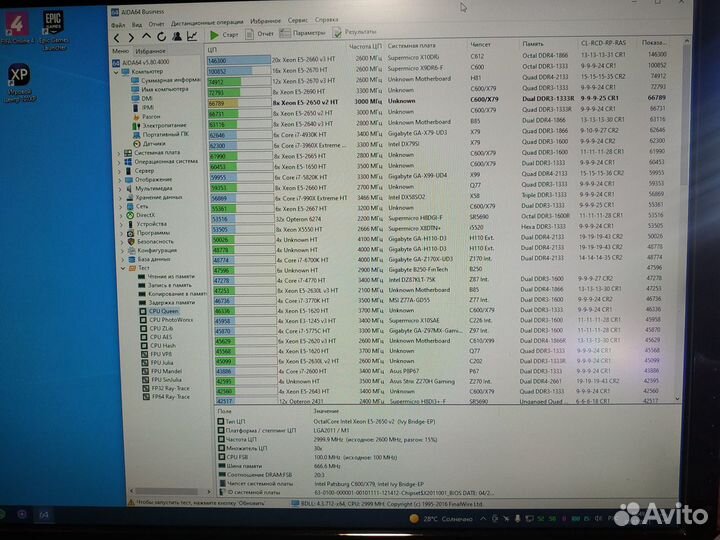This screenshot has height=540, width=720.
Task: Start the benchmark with the green Старт button
Action: pos(224,34)
